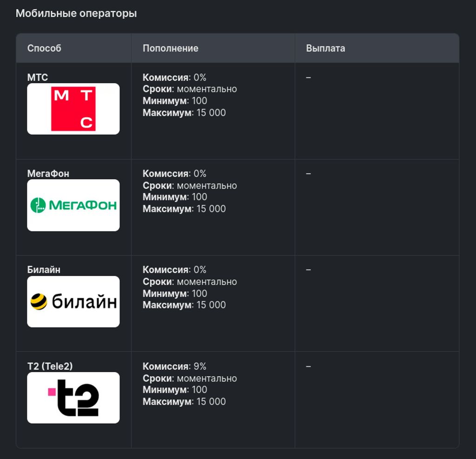Image resolution: width=476 pixels, height=459 pixels.
Task: Click the МТС maximum 15 000 value
Action: click(212, 112)
